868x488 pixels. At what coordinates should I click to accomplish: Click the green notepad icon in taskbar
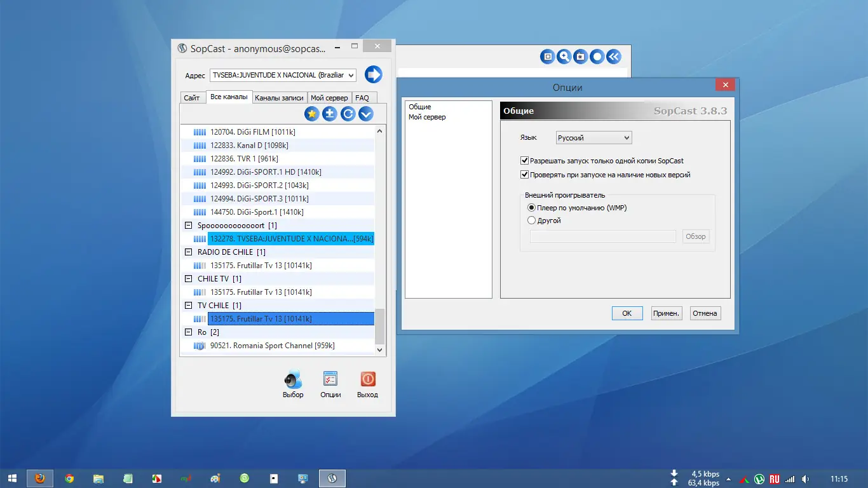click(128, 478)
